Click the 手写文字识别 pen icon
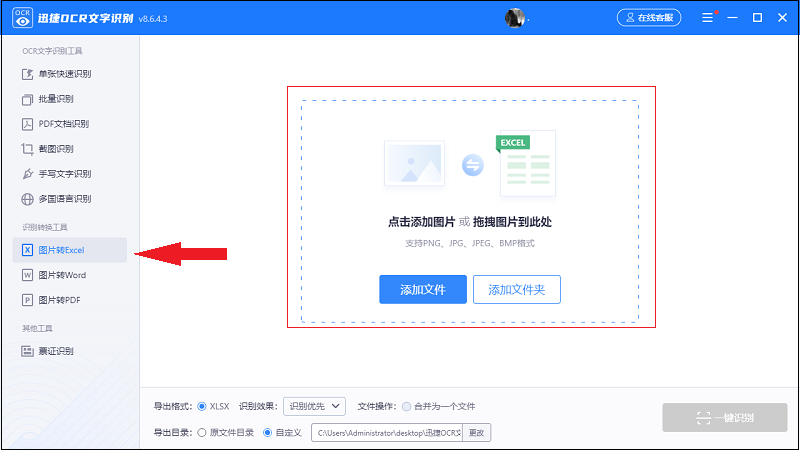Screen dimensions: 800x450 tap(28, 174)
